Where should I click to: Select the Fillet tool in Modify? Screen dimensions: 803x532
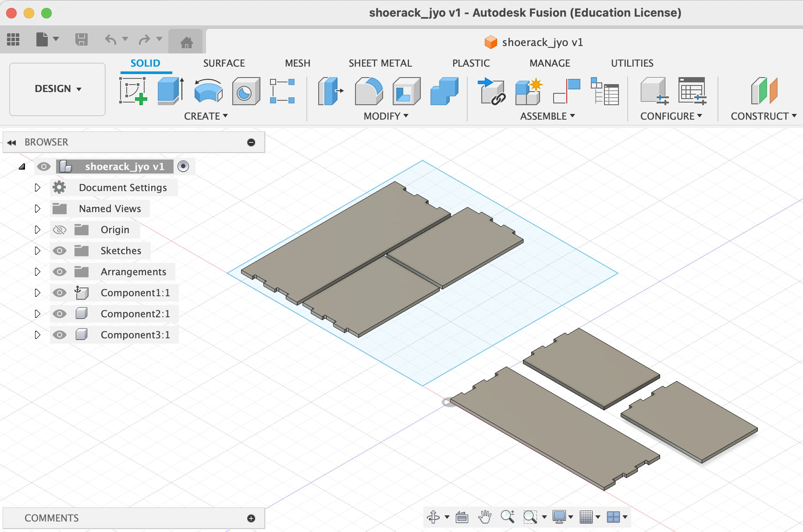point(369,91)
